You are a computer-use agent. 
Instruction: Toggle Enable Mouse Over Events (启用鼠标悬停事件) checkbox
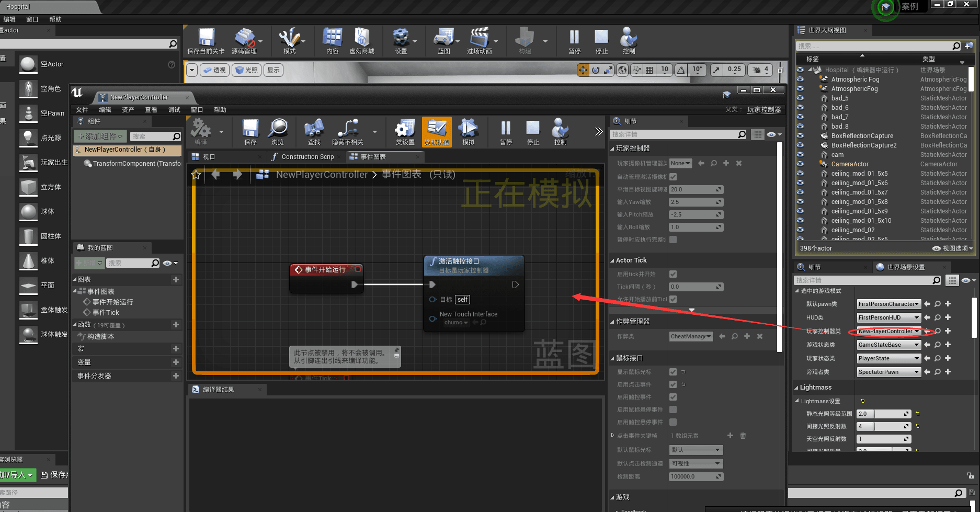click(x=673, y=409)
